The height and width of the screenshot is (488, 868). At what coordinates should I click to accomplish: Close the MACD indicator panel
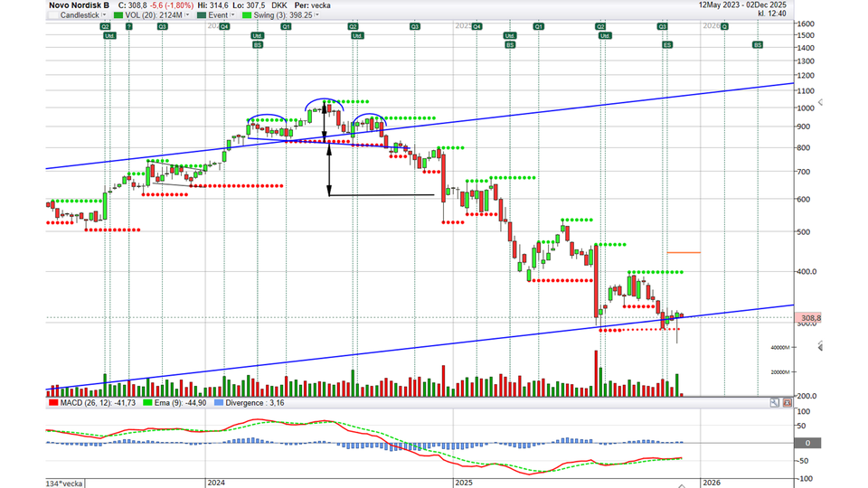tap(786, 402)
